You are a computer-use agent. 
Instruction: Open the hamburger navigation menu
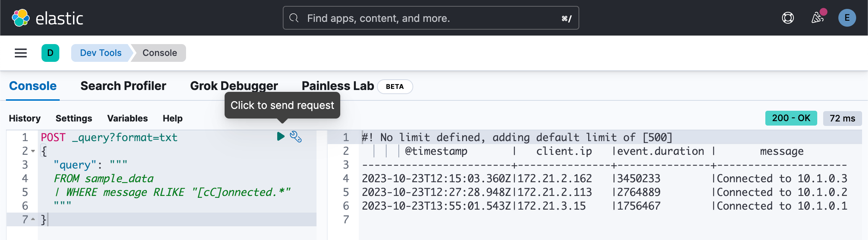21,53
